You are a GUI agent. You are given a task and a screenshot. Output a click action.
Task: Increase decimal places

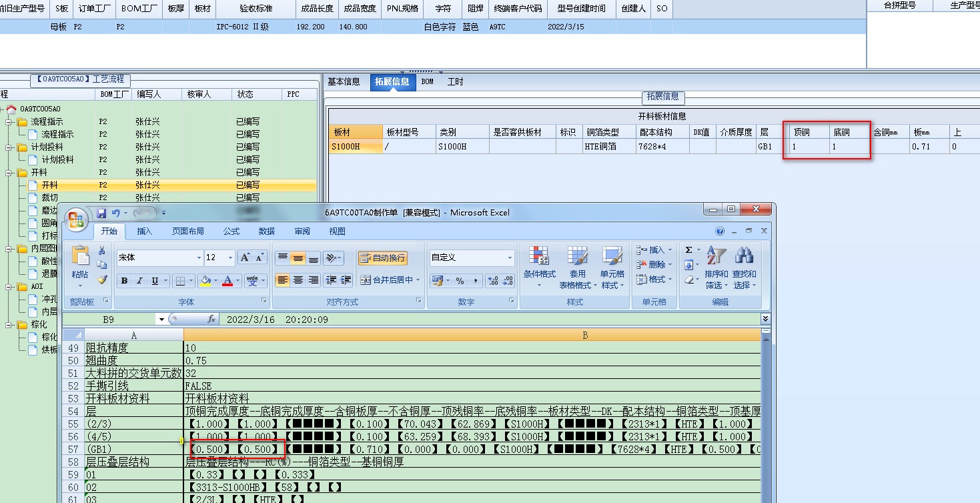[492, 281]
